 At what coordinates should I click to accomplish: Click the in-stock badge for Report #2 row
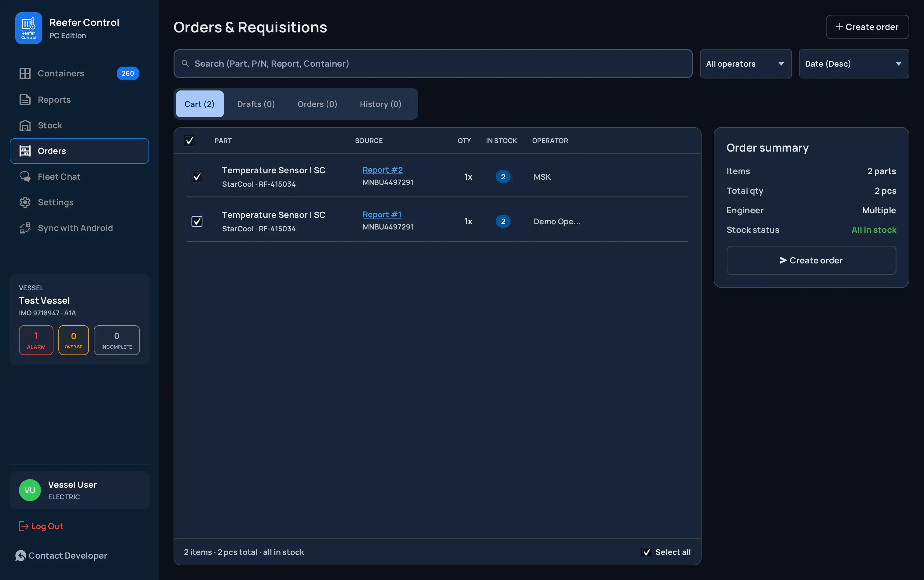click(503, 177)
